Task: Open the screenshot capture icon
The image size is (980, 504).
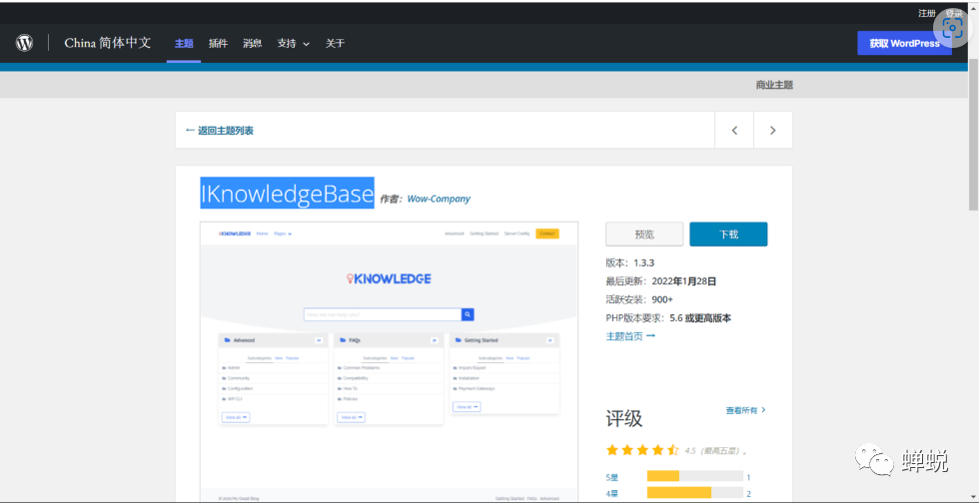Action: [952, 28]
